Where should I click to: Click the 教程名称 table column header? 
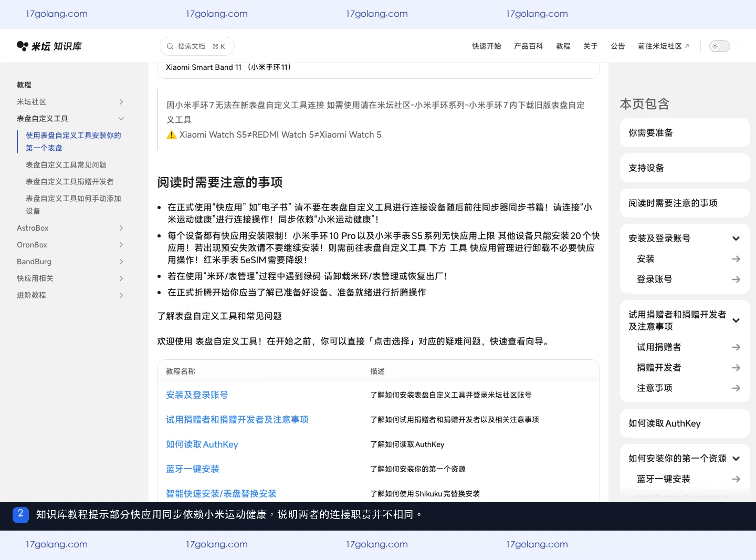(181, 371)
